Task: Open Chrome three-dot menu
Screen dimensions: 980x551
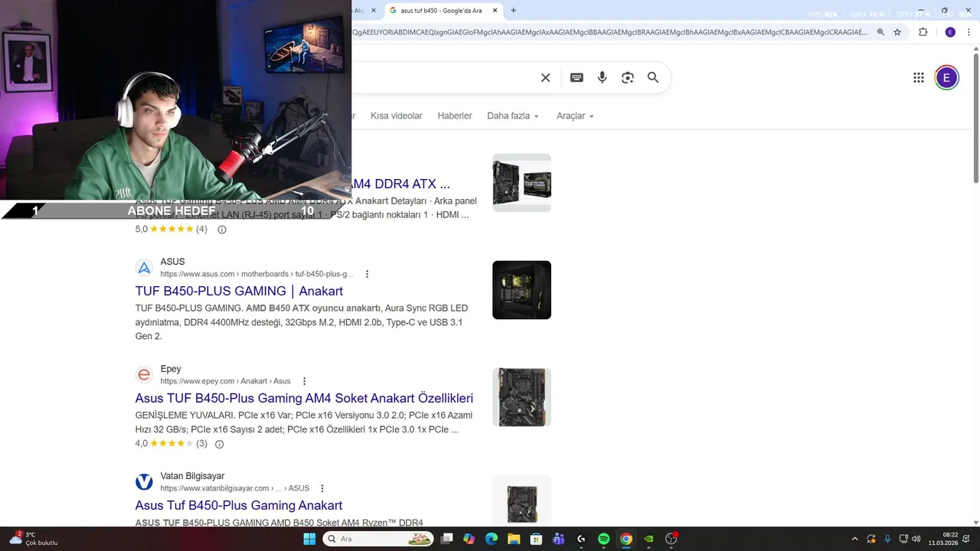Action: (x=969, y=32)
